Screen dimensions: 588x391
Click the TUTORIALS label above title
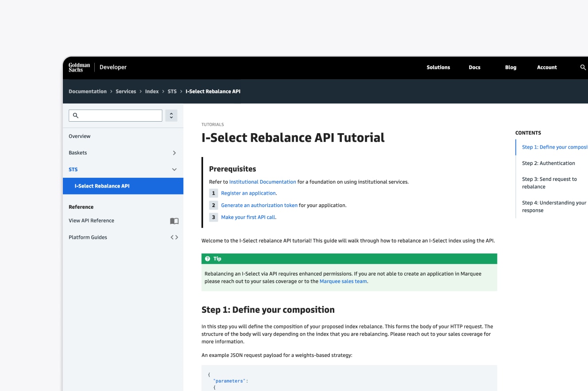[x=213, y=125]
